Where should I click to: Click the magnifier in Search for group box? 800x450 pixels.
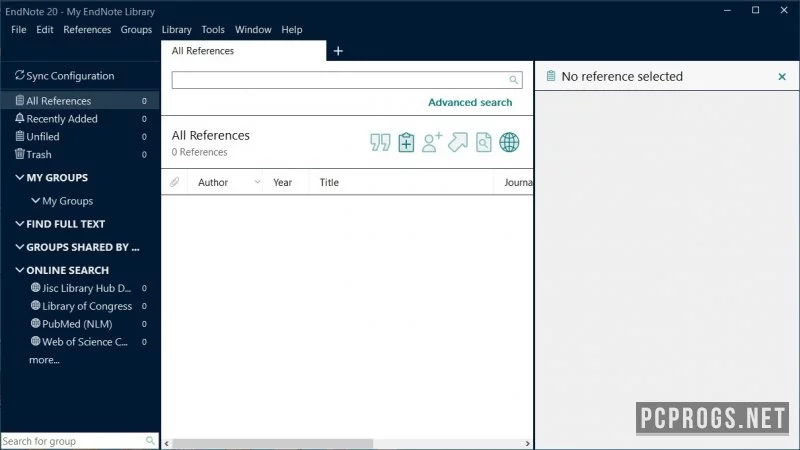pos(150,440)
